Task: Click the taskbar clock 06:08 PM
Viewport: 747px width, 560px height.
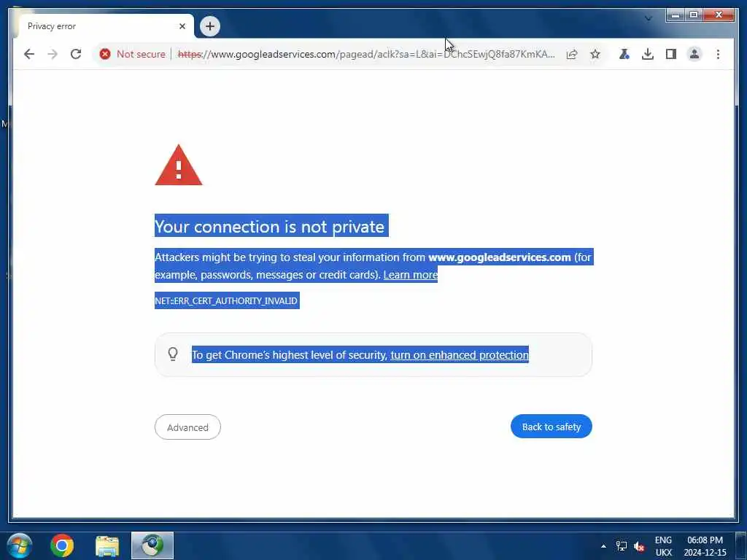Action: (705, 540)
